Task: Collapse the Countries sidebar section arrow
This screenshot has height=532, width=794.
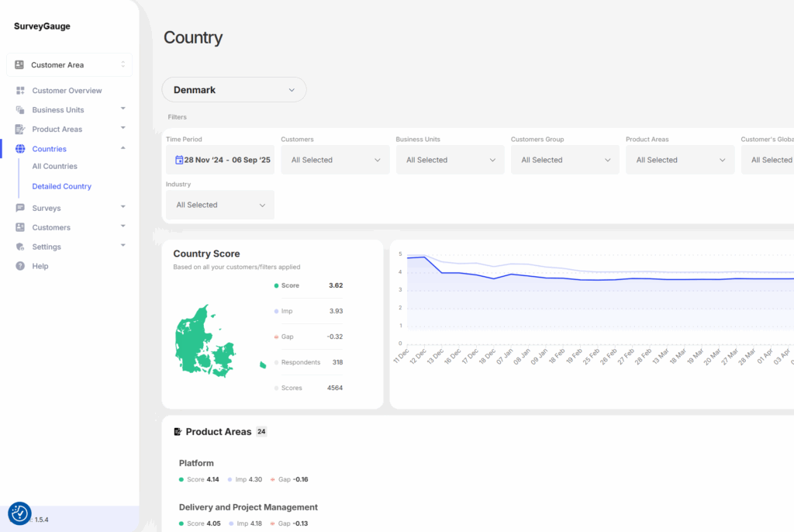Action: tap(123, 148)
